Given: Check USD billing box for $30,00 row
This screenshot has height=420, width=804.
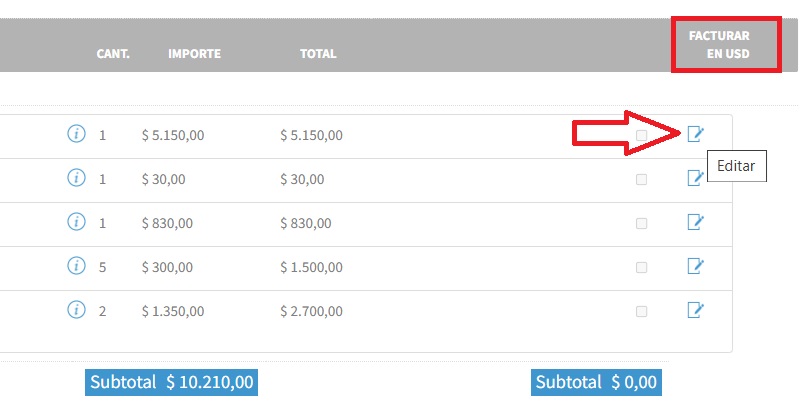Looking at the screenshot, I should 641,179.
